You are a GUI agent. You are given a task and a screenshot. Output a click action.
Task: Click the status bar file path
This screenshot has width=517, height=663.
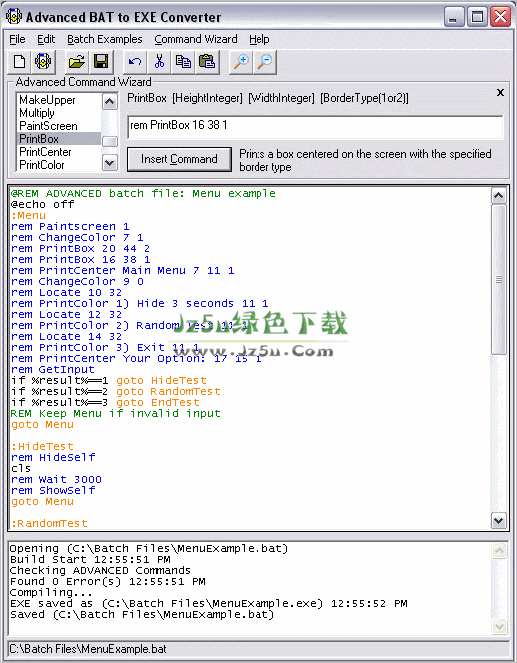(x=88, y=649)
